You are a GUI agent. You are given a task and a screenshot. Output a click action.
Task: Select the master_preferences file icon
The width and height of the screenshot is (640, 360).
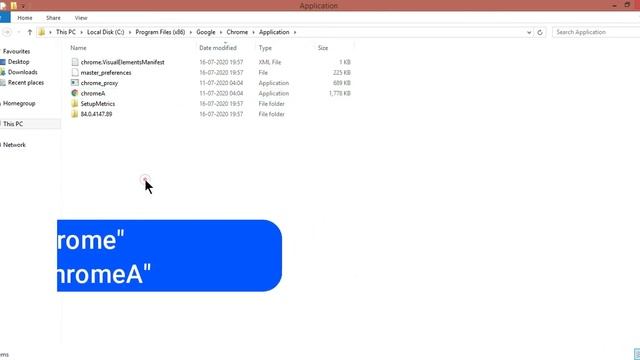pyautogui.click(x=75, y=72)
